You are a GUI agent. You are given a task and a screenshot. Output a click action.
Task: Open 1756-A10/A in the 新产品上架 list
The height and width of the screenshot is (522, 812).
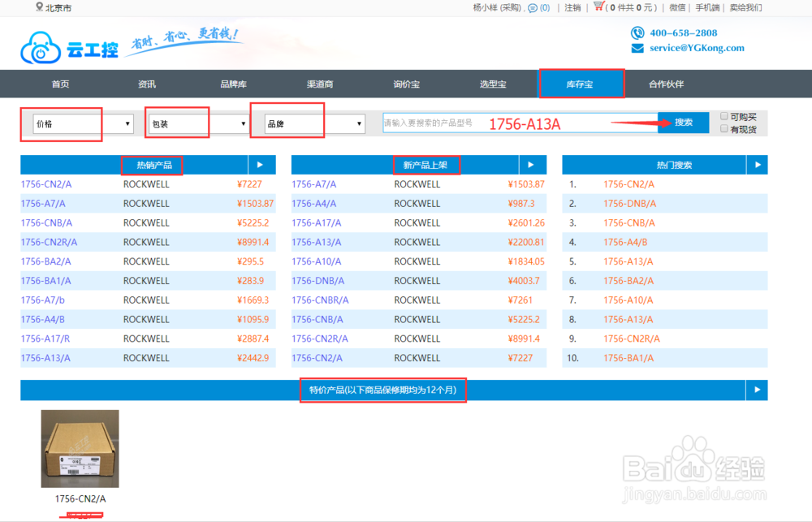tap(317, 261)
